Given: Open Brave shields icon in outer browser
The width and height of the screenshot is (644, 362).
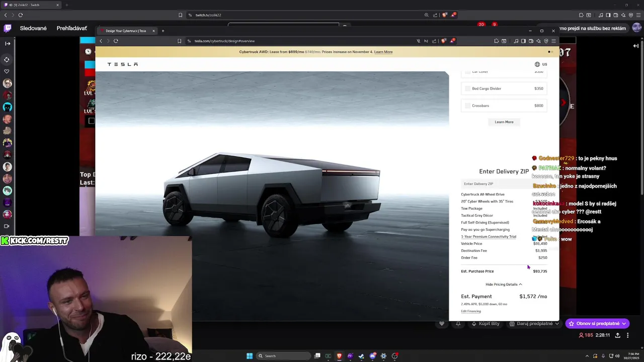Looking at the screenshot, I should coord(444,15).
